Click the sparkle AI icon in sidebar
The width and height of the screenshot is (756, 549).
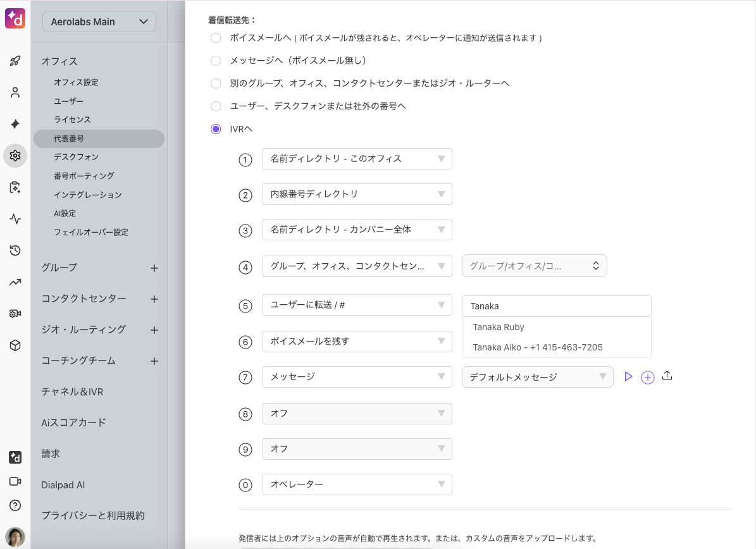tap(15, 124)
